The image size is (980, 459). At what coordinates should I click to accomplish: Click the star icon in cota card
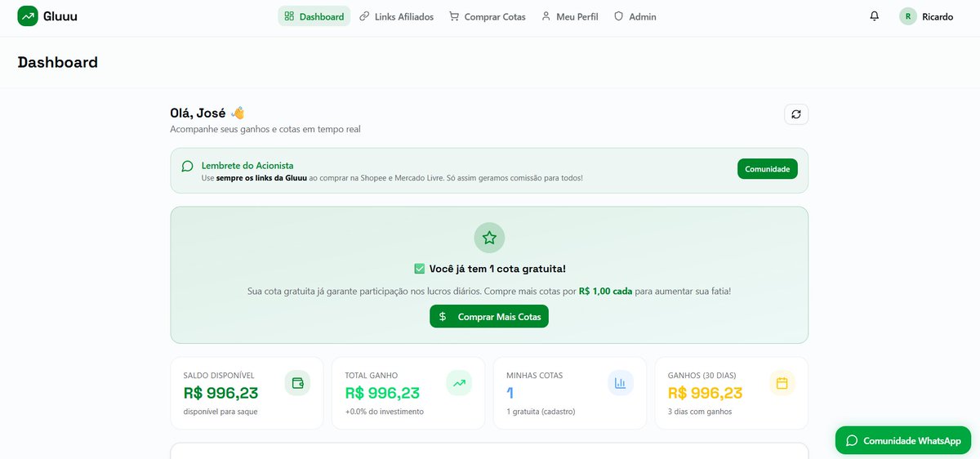pyautogui.click(x=489, y=238)
